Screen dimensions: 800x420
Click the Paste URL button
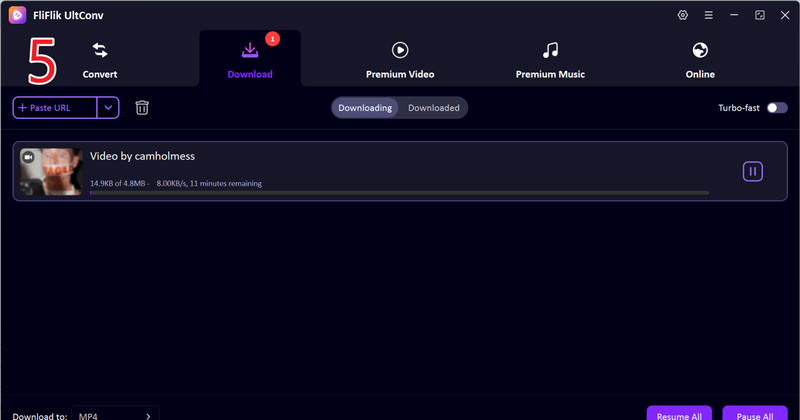[x=55, y=108]
